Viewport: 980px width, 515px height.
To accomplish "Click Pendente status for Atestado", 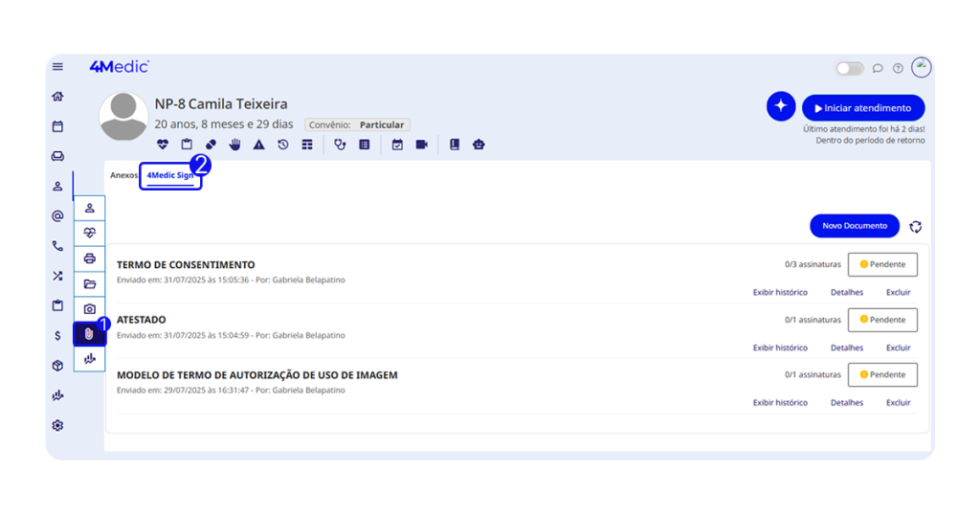I will pyautogui.click(x=882, y=320).
